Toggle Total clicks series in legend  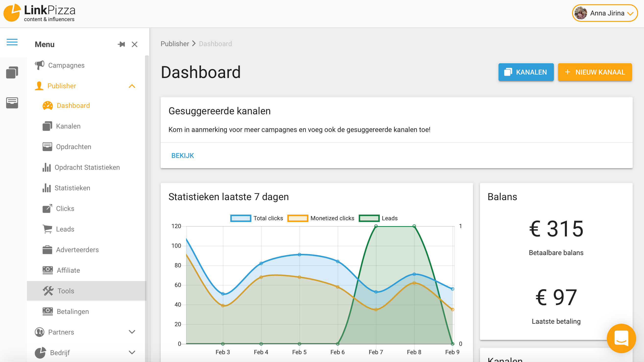pos(257,218)
